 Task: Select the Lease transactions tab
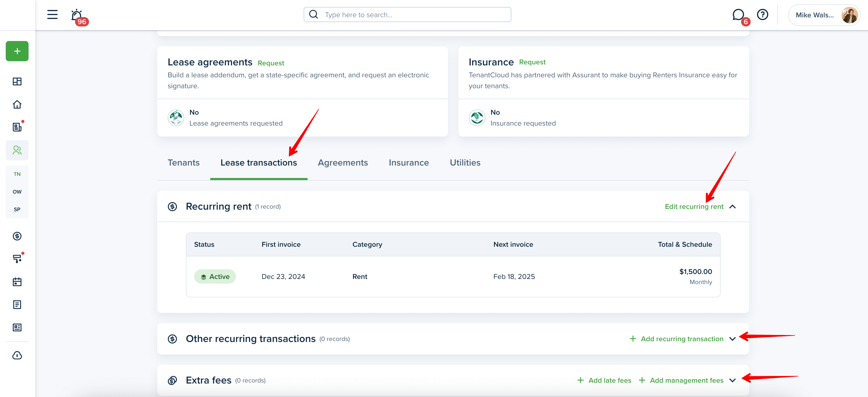pos(259,163)
